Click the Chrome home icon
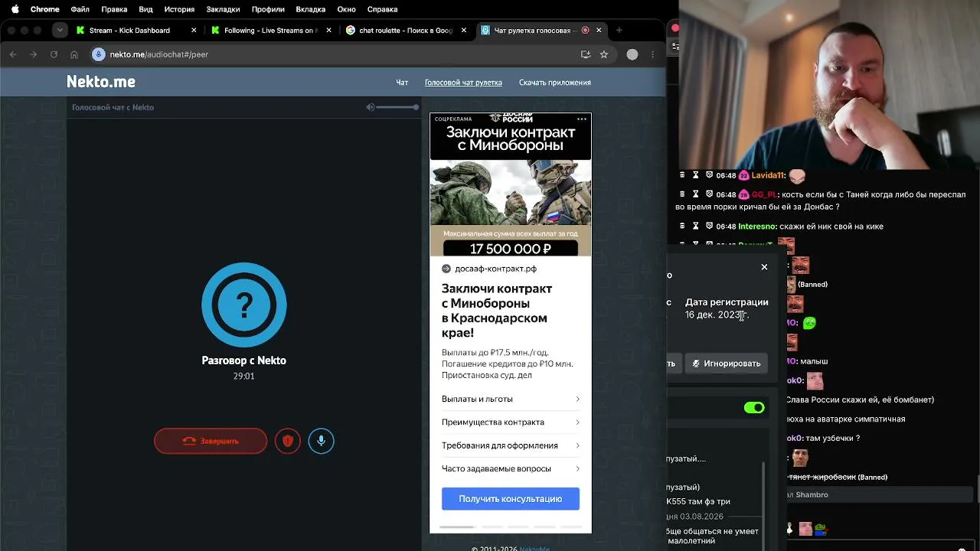The image size is (980, 551). [x=74, y=54]
